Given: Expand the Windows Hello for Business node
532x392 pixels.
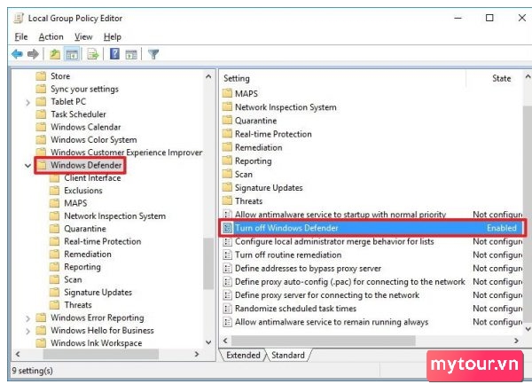Looking at the screenshot, I should 27,331.
